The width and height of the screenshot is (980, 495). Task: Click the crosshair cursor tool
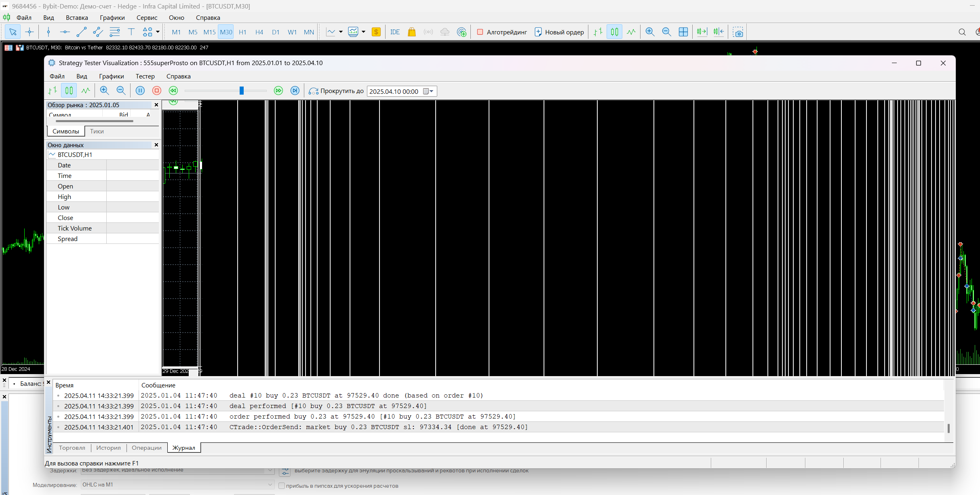point(30,32)
